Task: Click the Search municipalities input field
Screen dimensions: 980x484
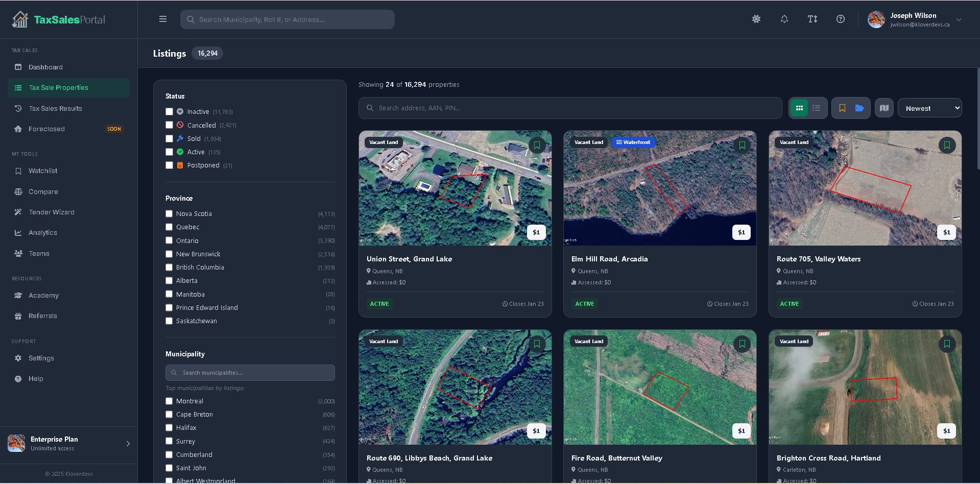Action: pyautogui.click(x=250, y=373)
